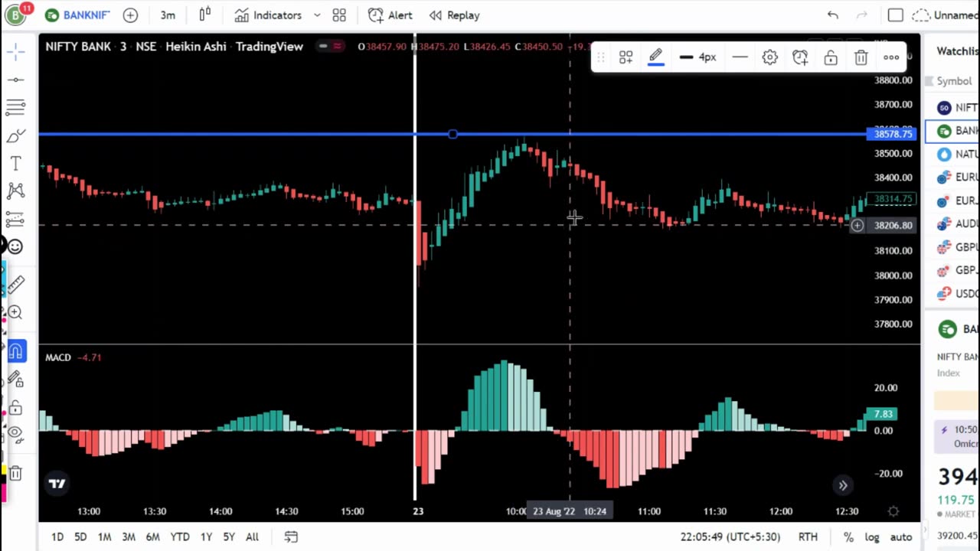Start bar Replay mode
The height and width of the screenshot is (551, 980).
(454, 15)
